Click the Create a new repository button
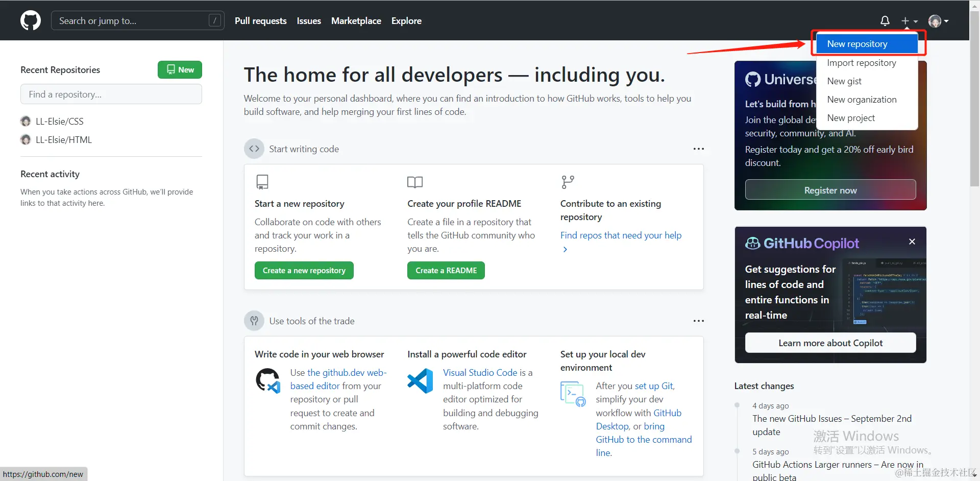980x481 pixels. point(304,270)
